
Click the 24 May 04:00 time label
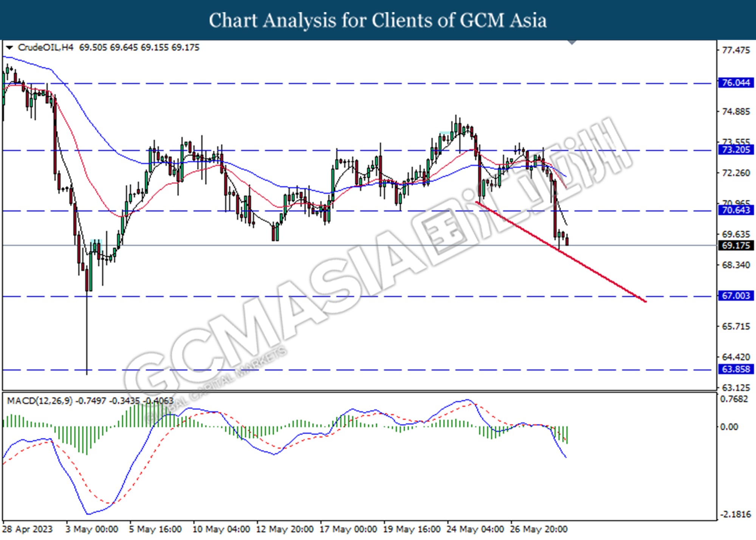475,529
